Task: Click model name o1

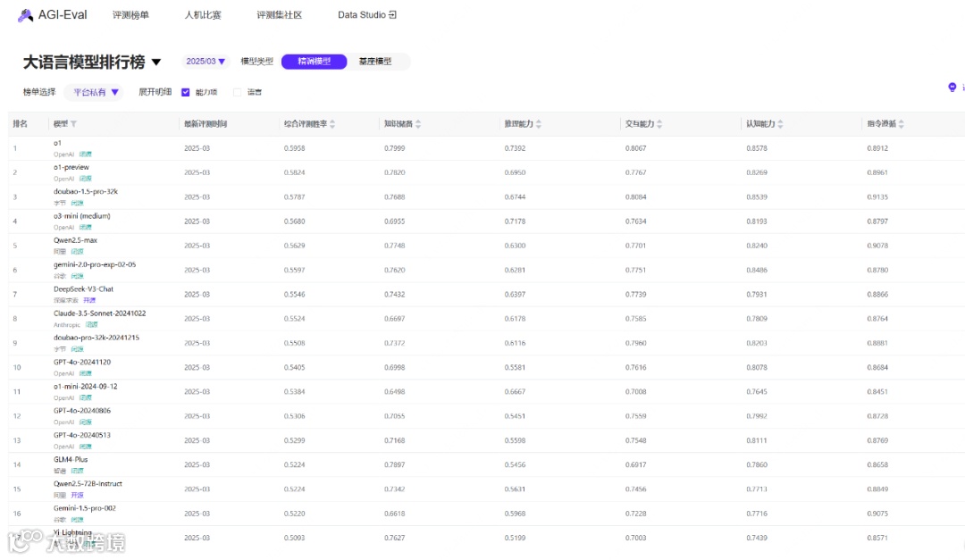Action: pyautogui.click(x=57, y=144)
